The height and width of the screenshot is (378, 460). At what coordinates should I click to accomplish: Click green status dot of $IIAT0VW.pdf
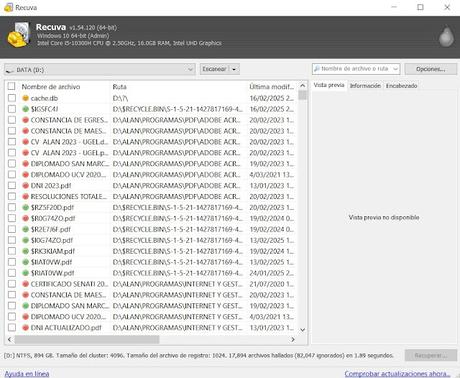coord(25,262)
